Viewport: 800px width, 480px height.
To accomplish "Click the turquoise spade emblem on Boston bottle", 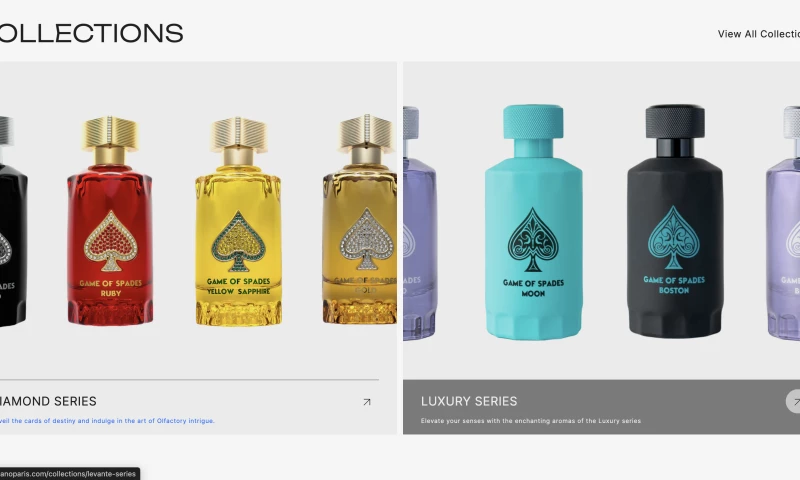I will (x=674, y=238).
